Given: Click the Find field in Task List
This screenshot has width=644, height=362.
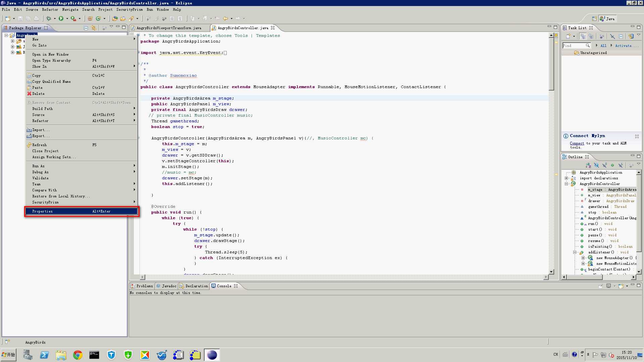Looking at the screenshot, I should point(576,46).
